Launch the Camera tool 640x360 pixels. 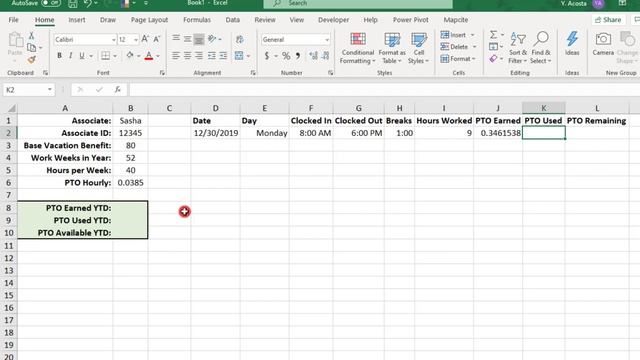click(603, 44)
